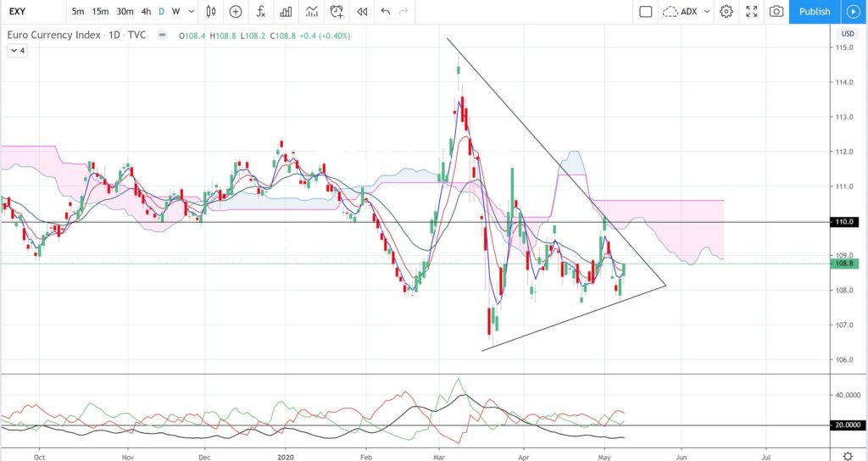
Task: Click the undo arrow
Action: click(386, 11)
